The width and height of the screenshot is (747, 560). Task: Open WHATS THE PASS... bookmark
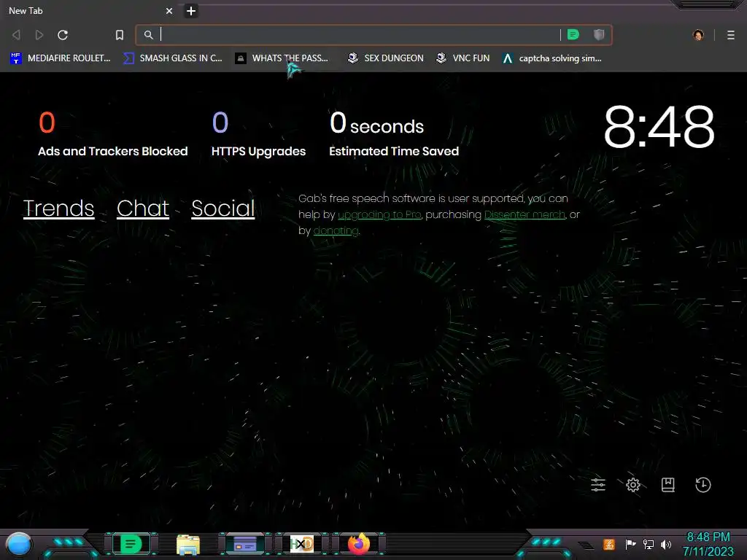pyautogui.click(x=282, y=58)
